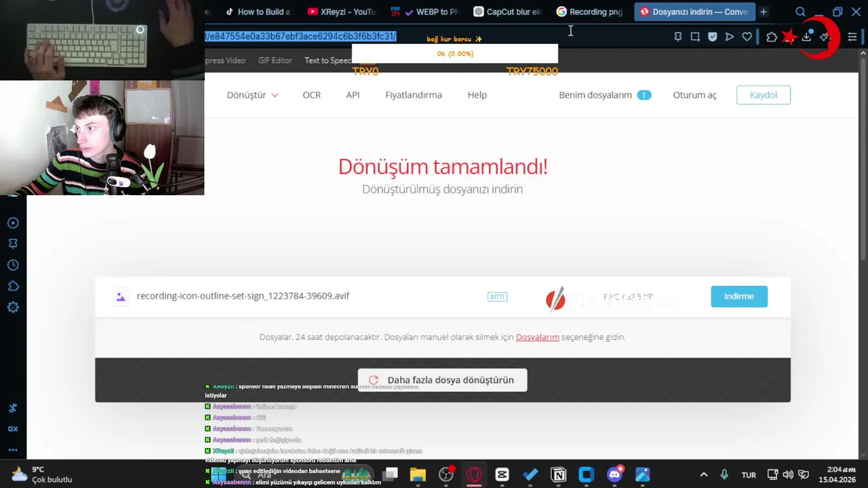
Task: Open OBS Studio taskbar icon
Action: coord(446,474)
